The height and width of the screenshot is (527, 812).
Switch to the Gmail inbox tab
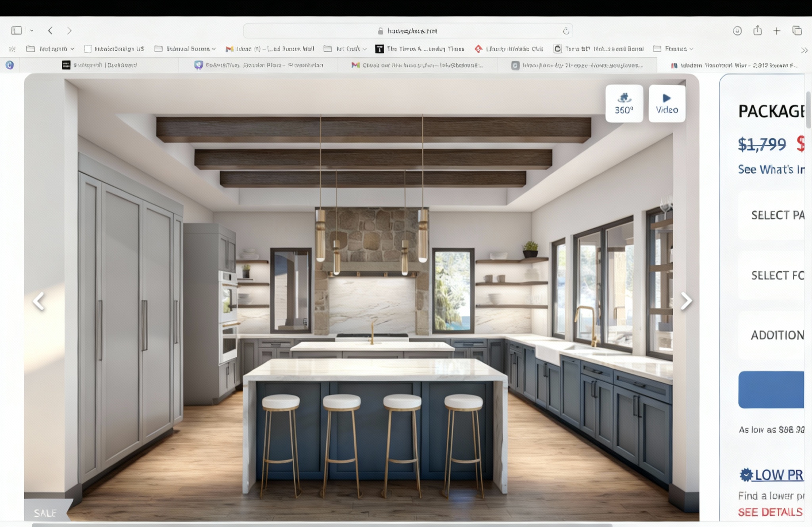click(x=418, y=65)
